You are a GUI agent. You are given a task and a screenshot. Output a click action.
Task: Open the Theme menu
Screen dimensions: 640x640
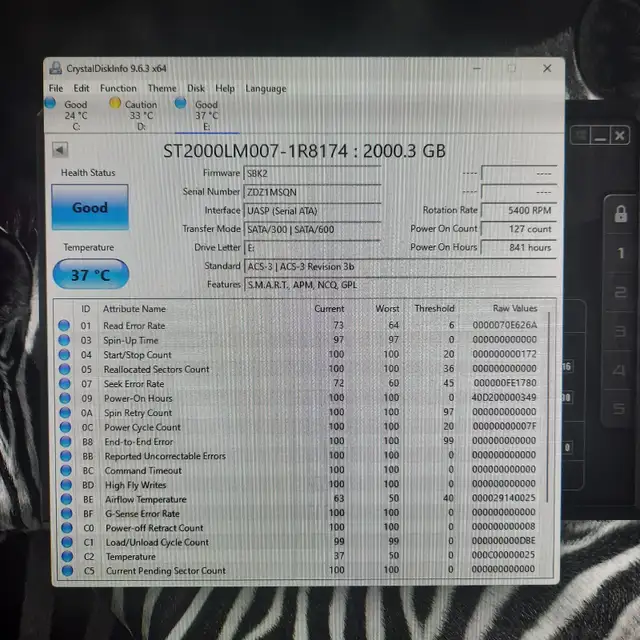pyautogui.click(x=162, y=88)
